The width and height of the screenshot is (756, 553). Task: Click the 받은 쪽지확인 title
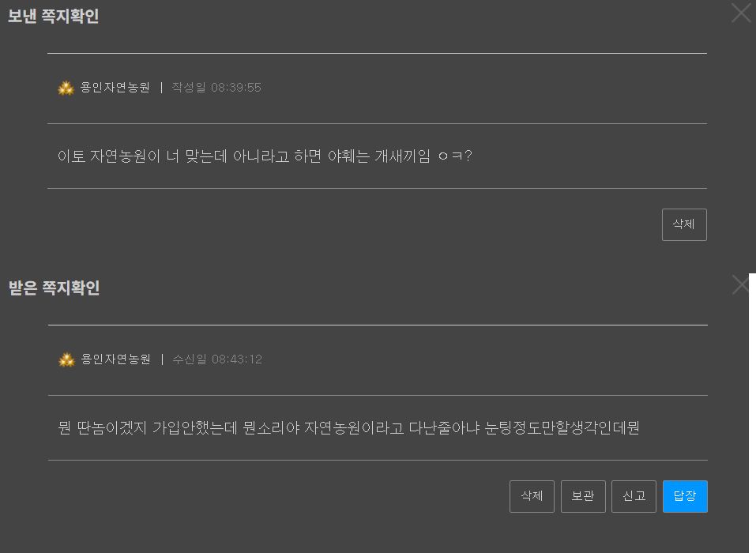tap(54, 288)
